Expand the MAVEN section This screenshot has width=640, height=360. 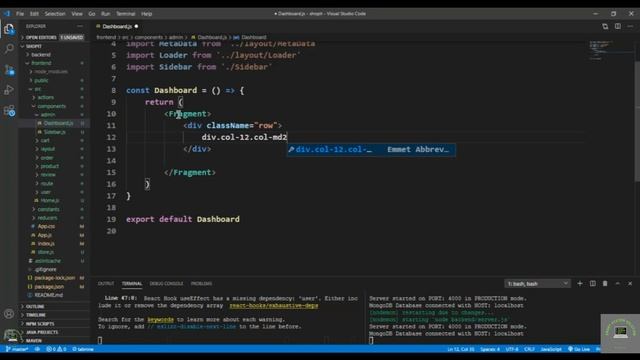(53, 340)
